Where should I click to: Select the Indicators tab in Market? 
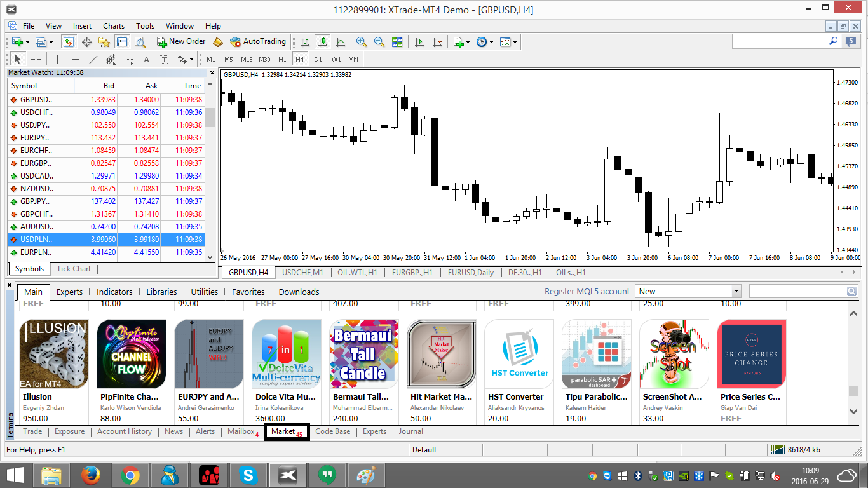(114, 292)
